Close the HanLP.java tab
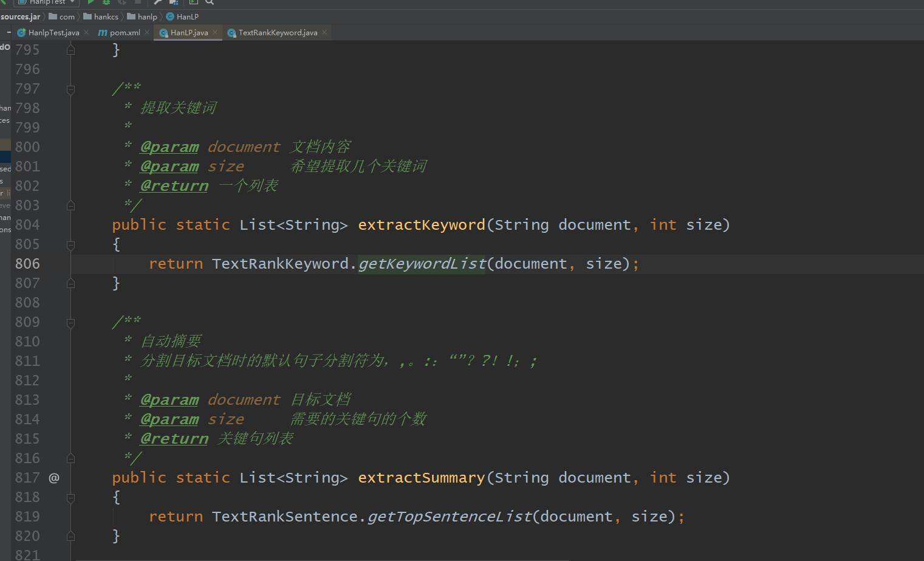The width and height of the screenshot is (924, 561). (215, 32)
